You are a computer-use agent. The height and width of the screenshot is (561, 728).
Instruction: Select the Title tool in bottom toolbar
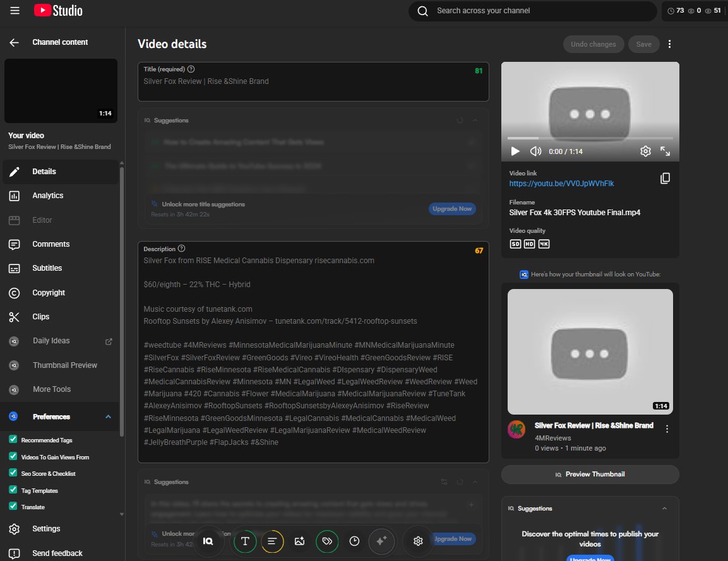[x=245, y=541]
